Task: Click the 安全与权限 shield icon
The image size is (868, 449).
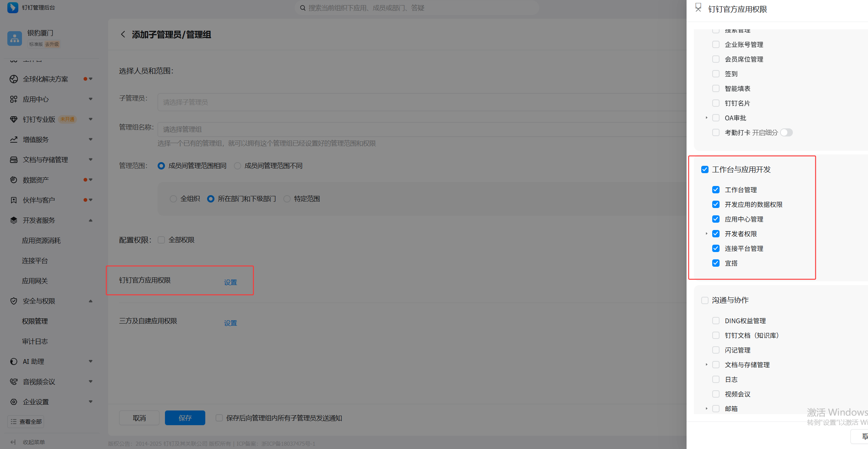Action: pos(14,301)
